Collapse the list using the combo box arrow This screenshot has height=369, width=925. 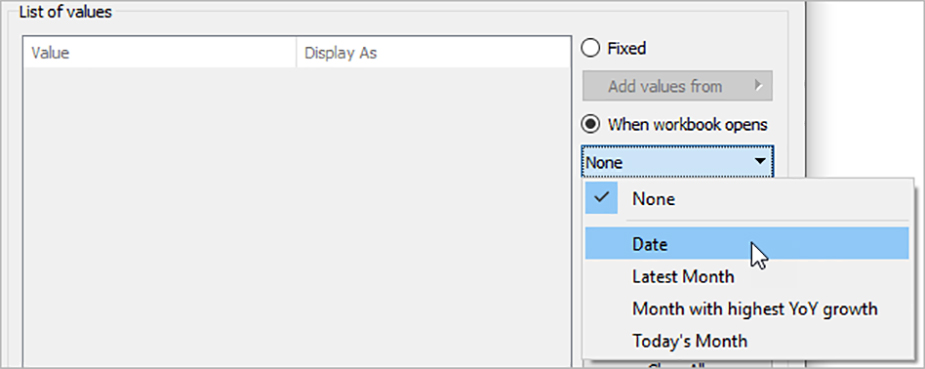tap(760, 161)
